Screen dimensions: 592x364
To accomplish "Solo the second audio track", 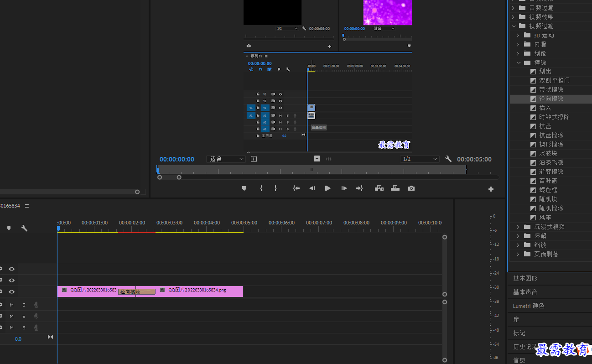I will coord(24,316).
